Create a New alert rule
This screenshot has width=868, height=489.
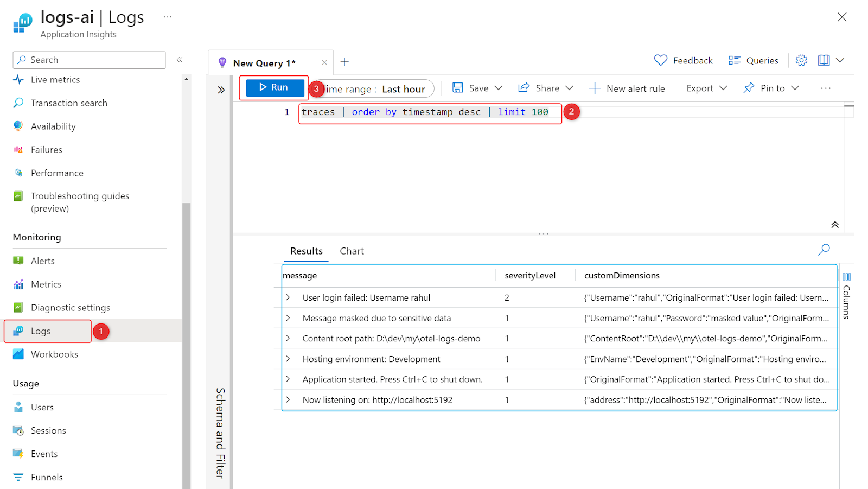click(x=627, y=88)
